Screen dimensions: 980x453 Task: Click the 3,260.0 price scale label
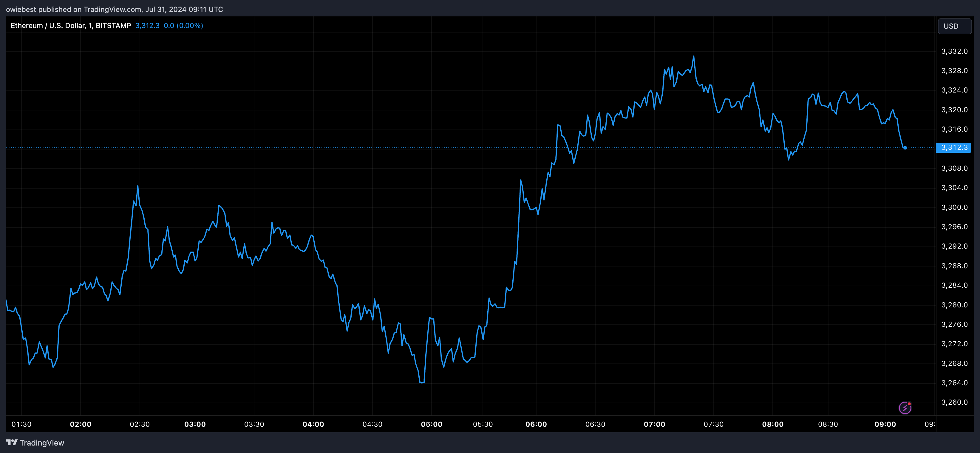click(x=954, y=402)
